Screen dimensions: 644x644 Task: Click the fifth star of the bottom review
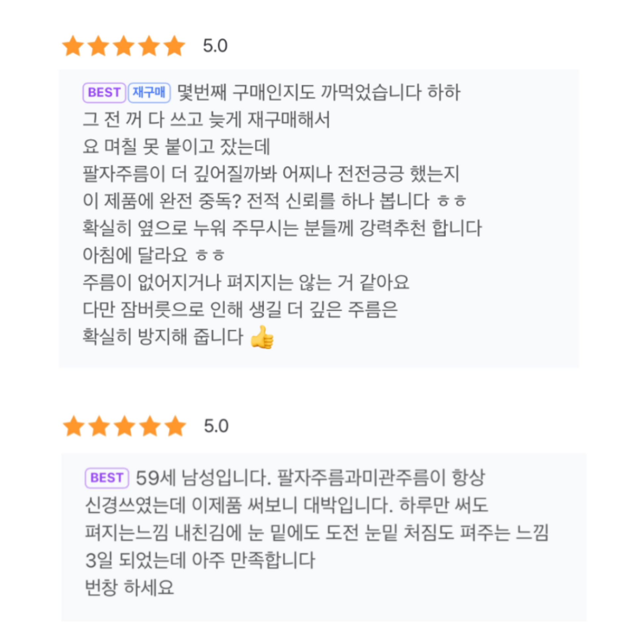[x=175, y=426]
